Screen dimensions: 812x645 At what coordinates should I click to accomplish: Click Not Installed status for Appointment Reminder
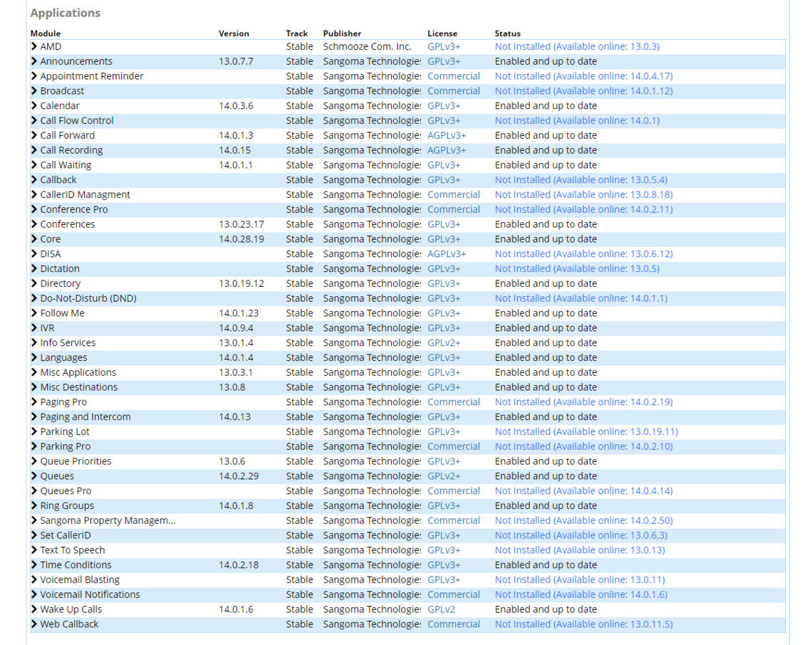(583, 76)
